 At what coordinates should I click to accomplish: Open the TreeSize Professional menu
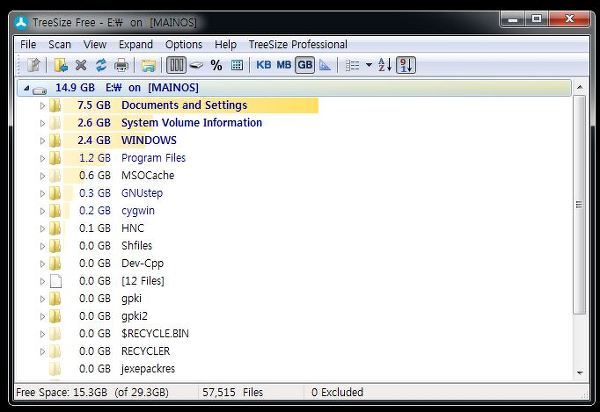tap(298, 44)
